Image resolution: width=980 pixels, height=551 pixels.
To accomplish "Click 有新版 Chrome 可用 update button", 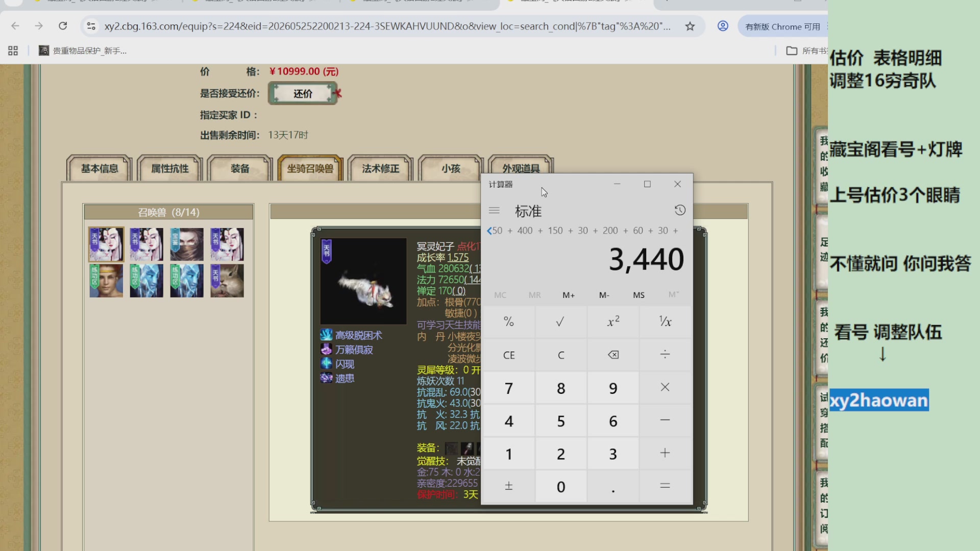I will tap(782, 27).
